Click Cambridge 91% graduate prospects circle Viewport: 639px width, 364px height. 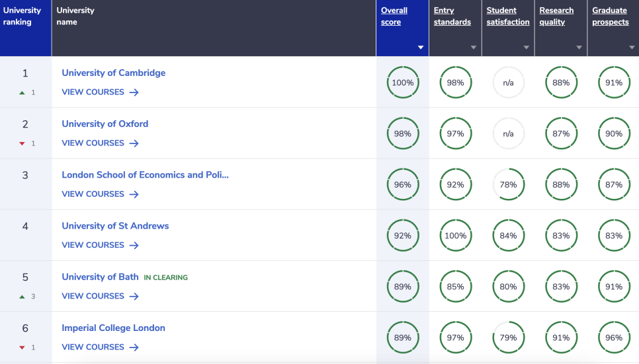tap(614, 83)
